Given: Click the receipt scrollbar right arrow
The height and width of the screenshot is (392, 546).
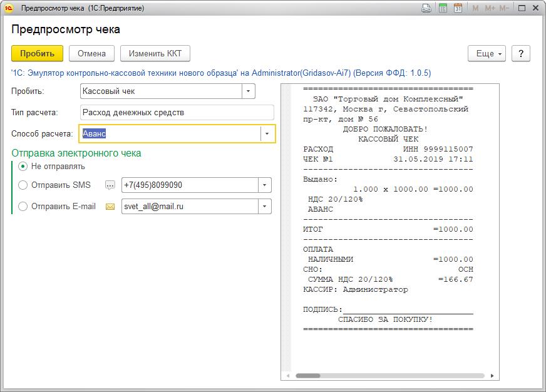Looking at the screenshot, I should click(492, 376).
